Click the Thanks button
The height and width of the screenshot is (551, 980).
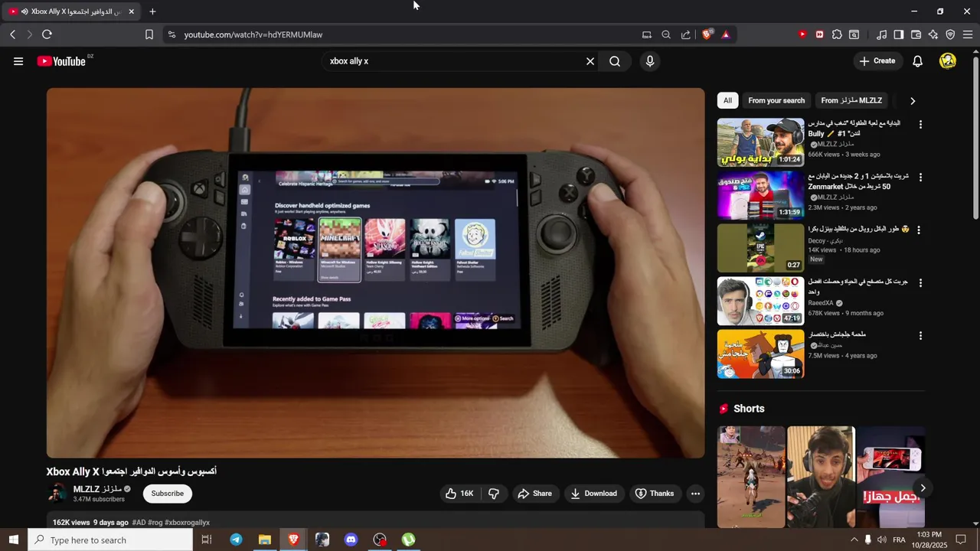tap(655, 494)
